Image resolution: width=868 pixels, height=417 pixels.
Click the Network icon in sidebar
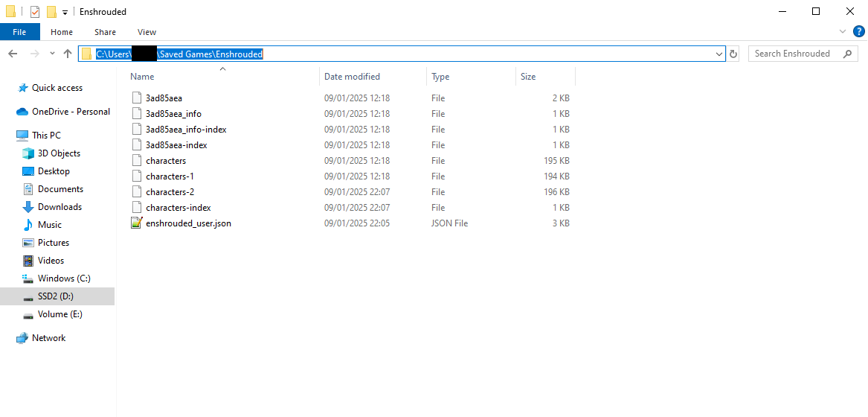pos(22,338)
